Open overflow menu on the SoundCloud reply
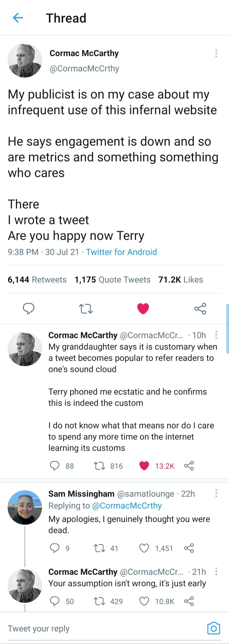 pos(216,335)
